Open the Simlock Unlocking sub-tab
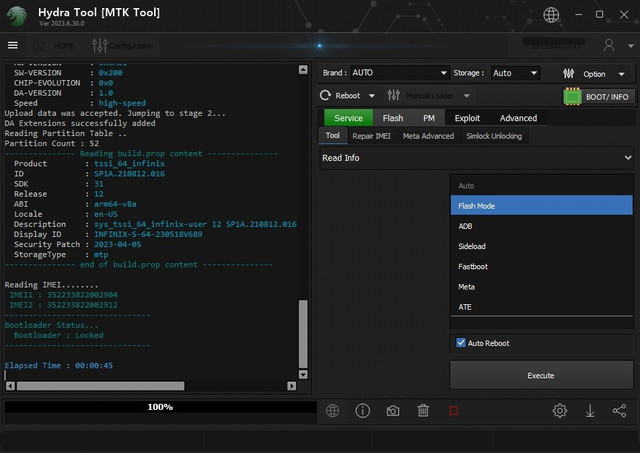The image size is (640, 453). pos(494,136)
